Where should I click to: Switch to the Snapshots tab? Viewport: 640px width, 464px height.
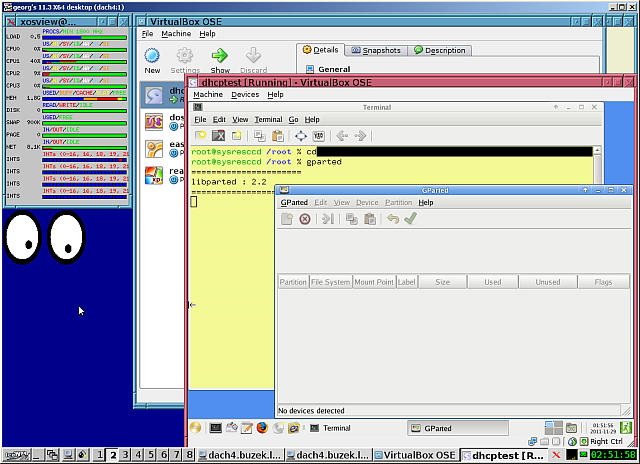click(375, 50)
